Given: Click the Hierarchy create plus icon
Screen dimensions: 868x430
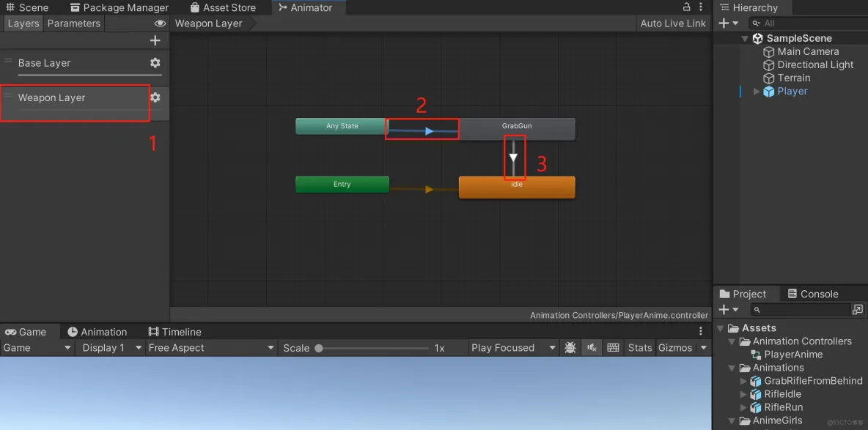Looking at the screenshot, I should (x=722, y=23).
